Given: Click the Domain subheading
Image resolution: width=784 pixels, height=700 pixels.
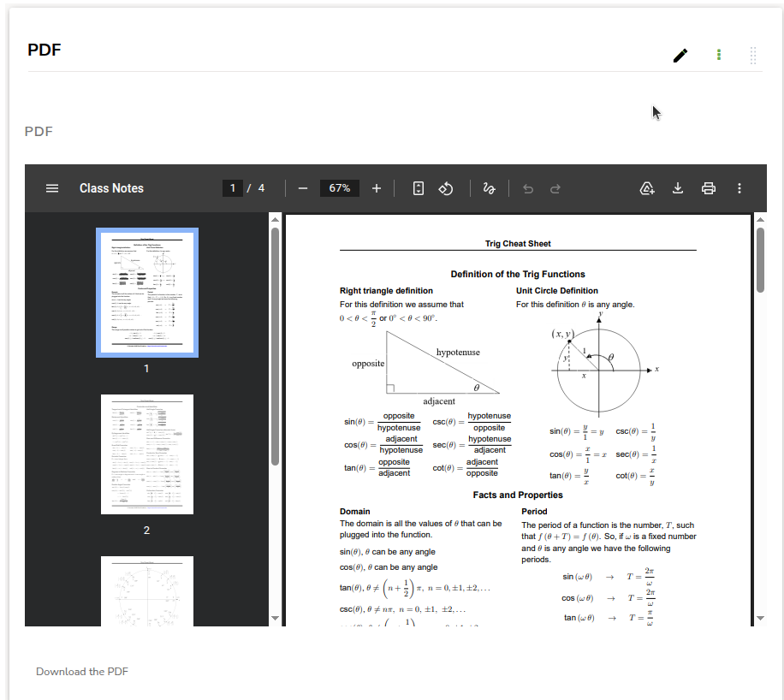Looking at the screenshot, I should pyautogui.click(x=355, y=512).
